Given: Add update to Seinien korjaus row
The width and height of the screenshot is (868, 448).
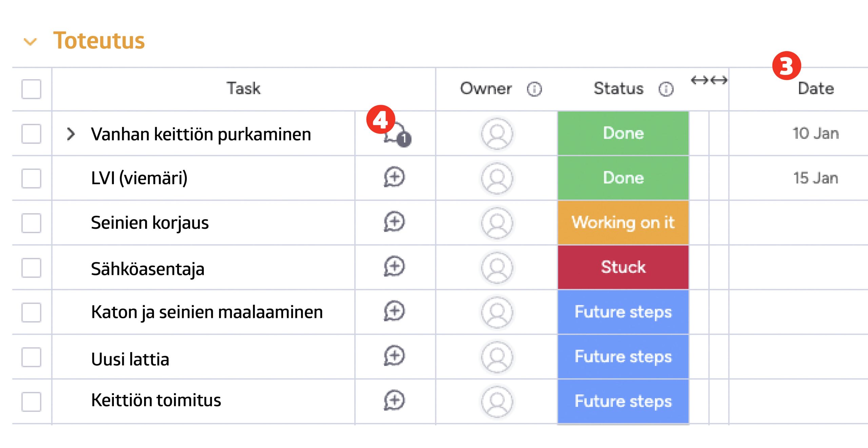Looking at the screenshot, I should pyautogui.click(x=394, y=222).
